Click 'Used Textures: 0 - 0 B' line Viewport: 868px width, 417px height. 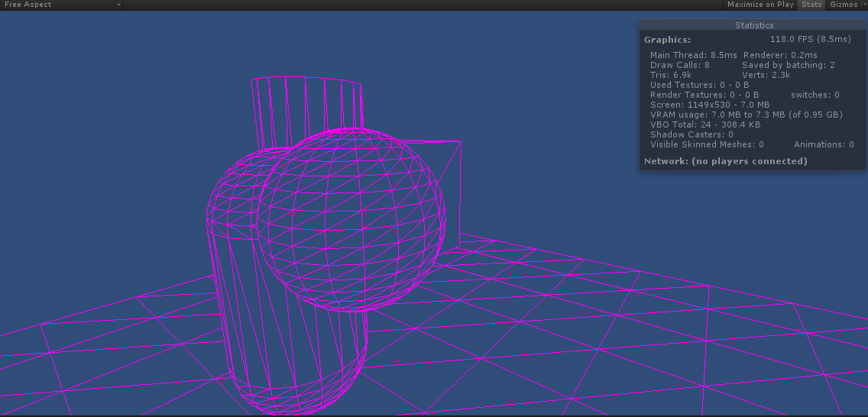coord(699,86)
